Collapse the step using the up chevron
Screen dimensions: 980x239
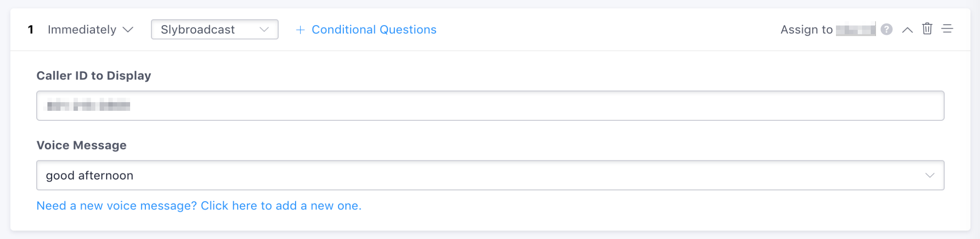pos(907,30)
